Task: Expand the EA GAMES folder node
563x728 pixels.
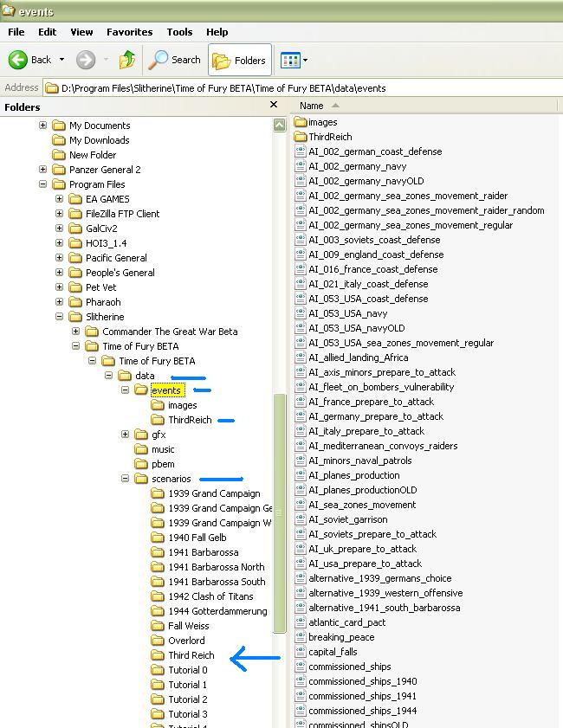Action: click(x=60, y=199)
